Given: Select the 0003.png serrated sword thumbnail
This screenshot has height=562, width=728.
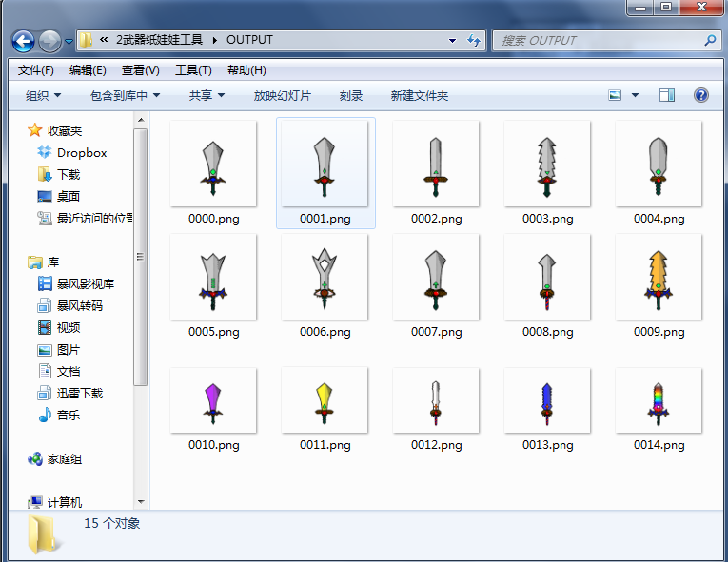Looking at the screenshot, I should [x=547, y=164].
